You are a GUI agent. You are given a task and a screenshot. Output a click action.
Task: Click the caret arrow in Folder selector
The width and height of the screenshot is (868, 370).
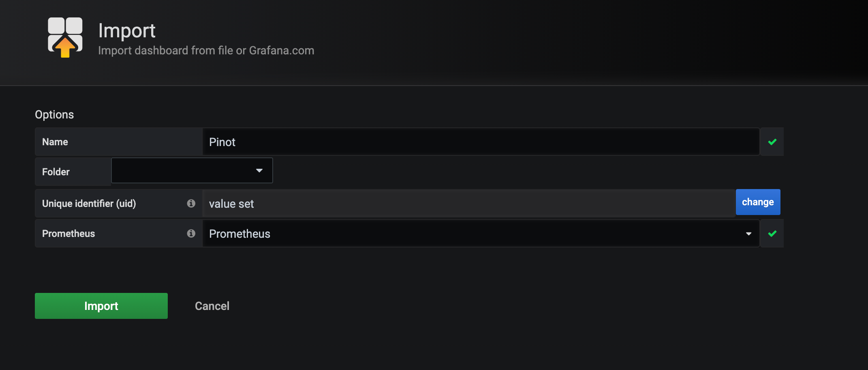259,171
